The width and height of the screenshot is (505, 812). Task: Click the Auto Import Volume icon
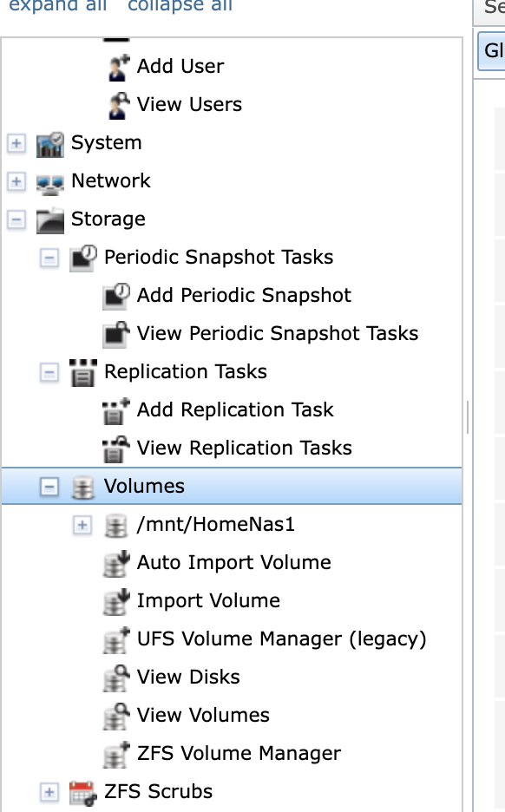(116, 563)
